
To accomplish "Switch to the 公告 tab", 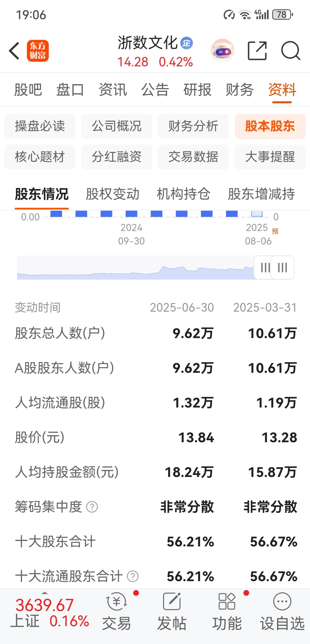I will [155, 90].
